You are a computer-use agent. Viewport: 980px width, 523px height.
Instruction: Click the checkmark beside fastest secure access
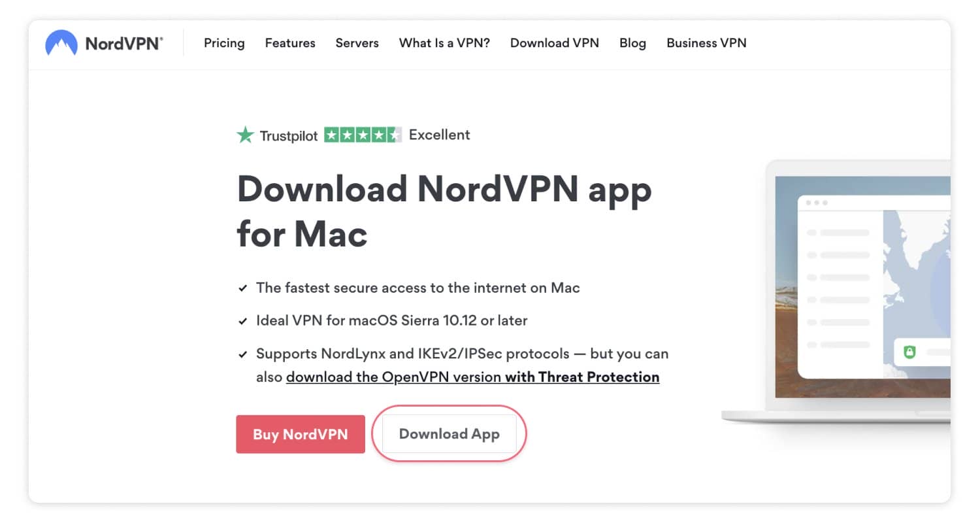pyautogui.click(x=243, y=288)
